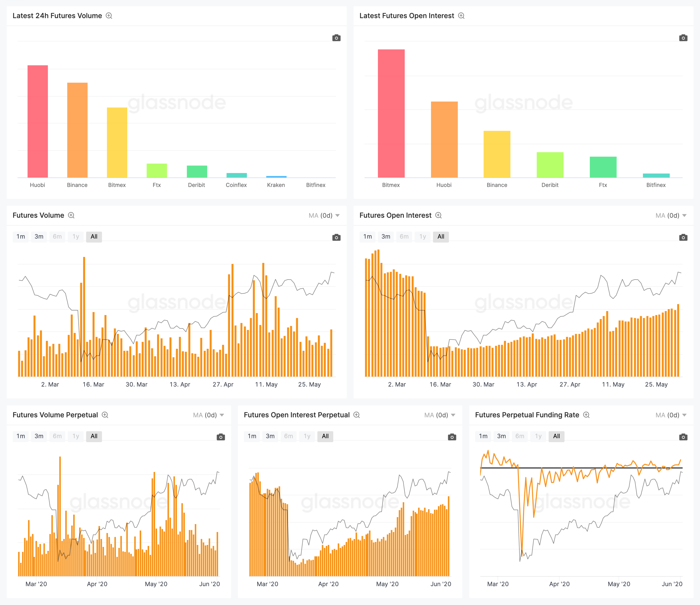This screenshot has height=605, width=700.
Task: Select All range on Futures Perpetual Funding Rate
Action: pos(556,436)
